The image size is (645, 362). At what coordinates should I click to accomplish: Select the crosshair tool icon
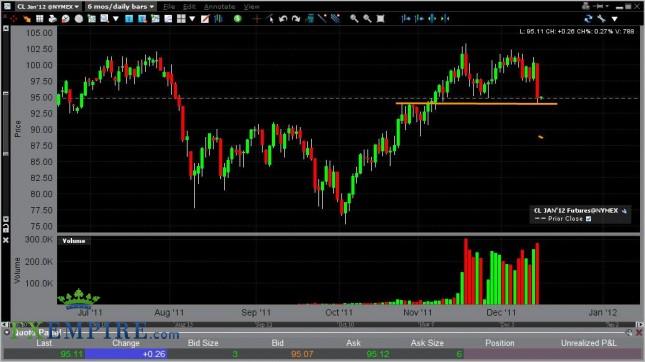click(257, 19)
